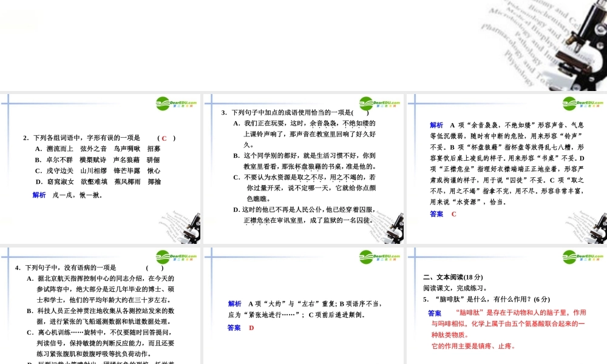
Task: Open the question 4 没有语病 slide thumbnail
Action: coord(100,306)
